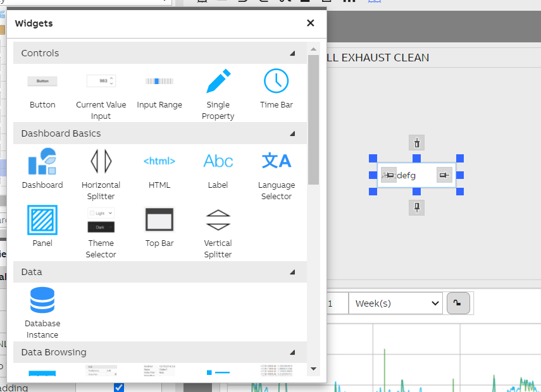Screen dimensions: 541x392
Task: Open the Week(s) time unit dropdown
Action: 395,303
